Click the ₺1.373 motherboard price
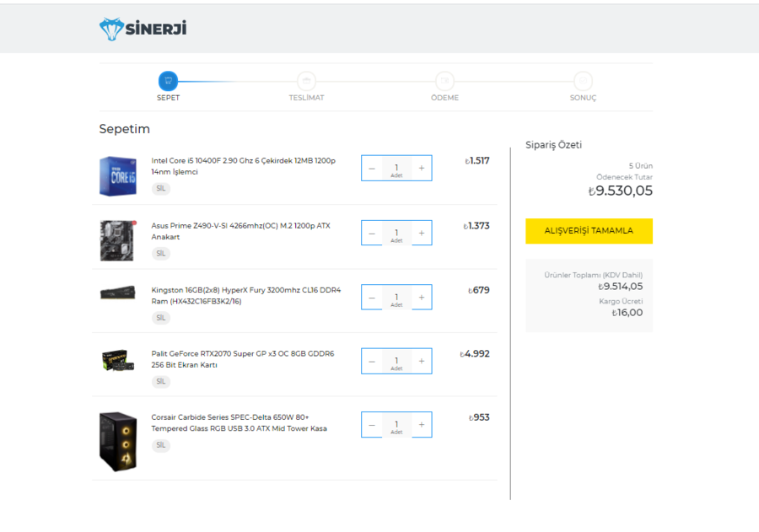759x532 pixels. [476, 226]
